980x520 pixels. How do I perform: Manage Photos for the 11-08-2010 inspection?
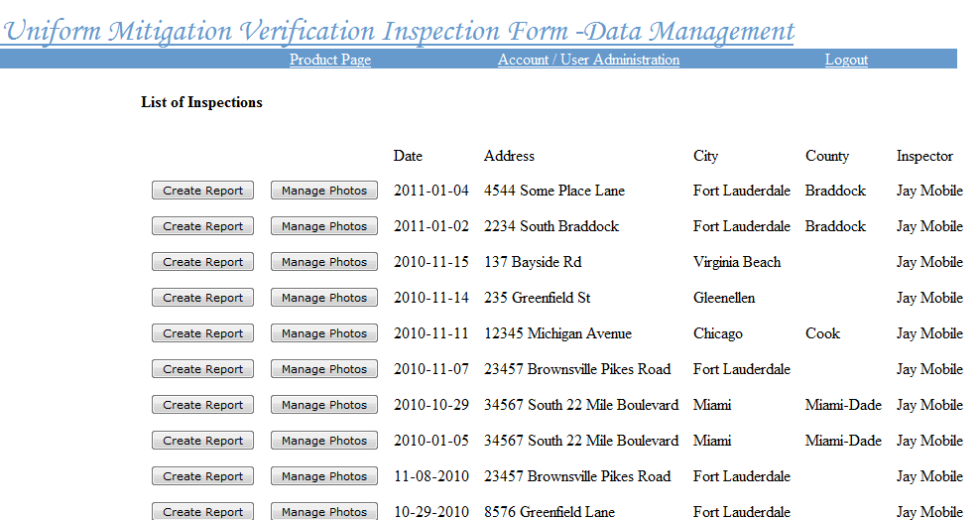pyautogui.click(x=323, y=475)
